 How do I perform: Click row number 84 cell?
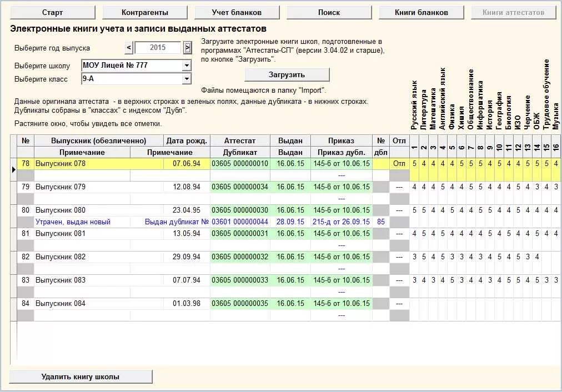pos(26,304)
